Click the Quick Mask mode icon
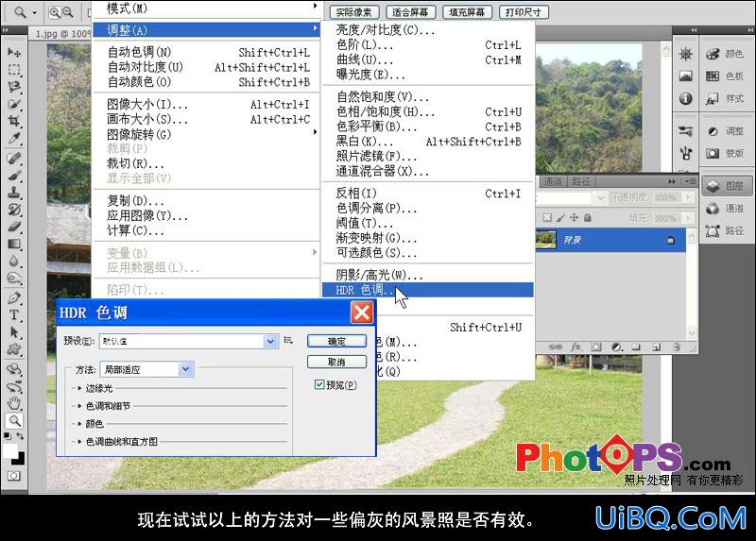 [13, 476]
